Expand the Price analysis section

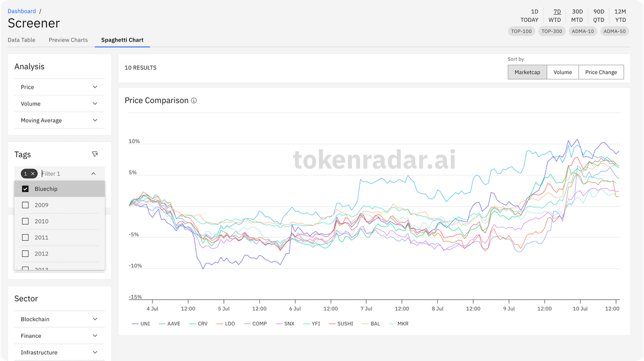(x=59, y=87)
